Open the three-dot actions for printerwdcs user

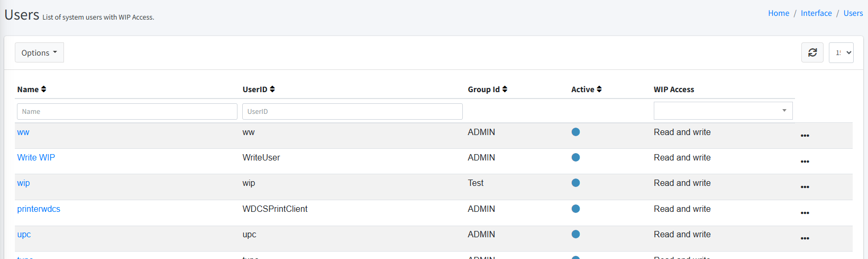(805, 213)
